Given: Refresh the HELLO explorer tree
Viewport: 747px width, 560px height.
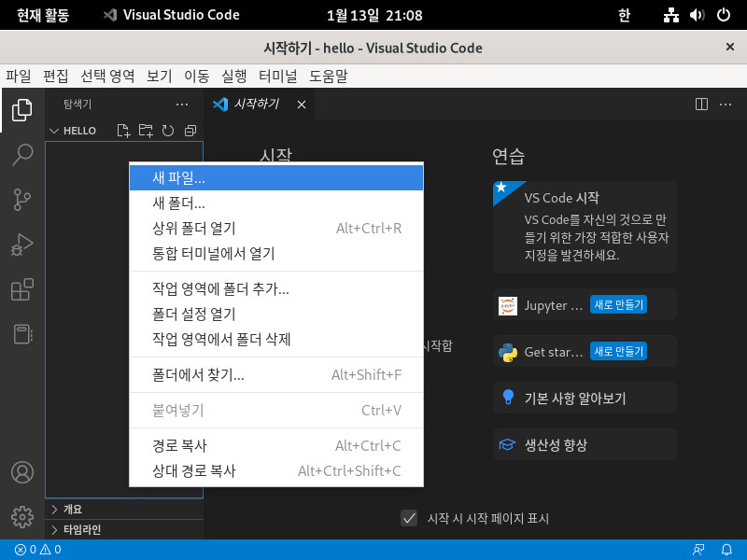Looking at the screenshot, I should pos(168,131).
